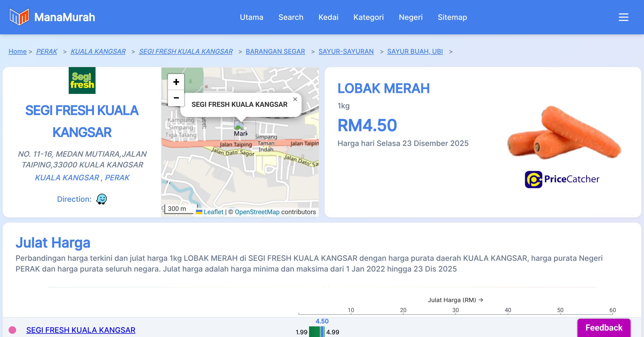This screenshot has width=644, height=337.
Task: Zoom out on the map
Action: (x=176, y=98)
